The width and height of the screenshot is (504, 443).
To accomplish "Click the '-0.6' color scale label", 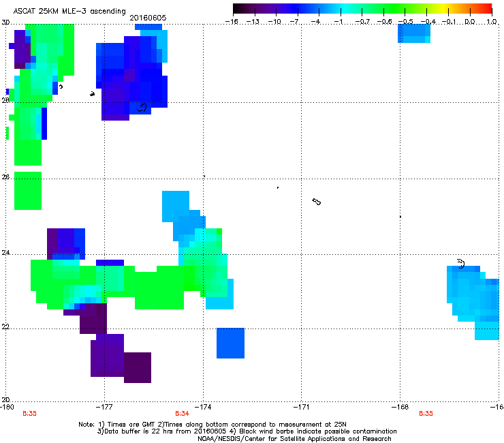I will [x=384, y=22].
